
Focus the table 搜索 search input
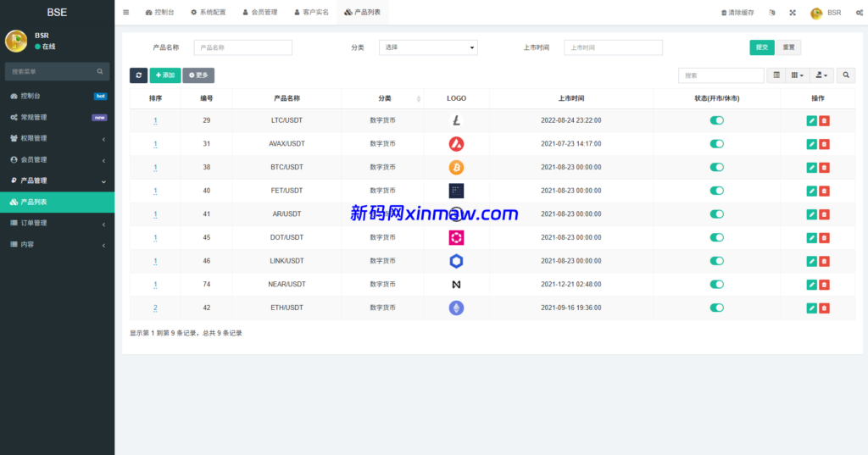point(721,75)
